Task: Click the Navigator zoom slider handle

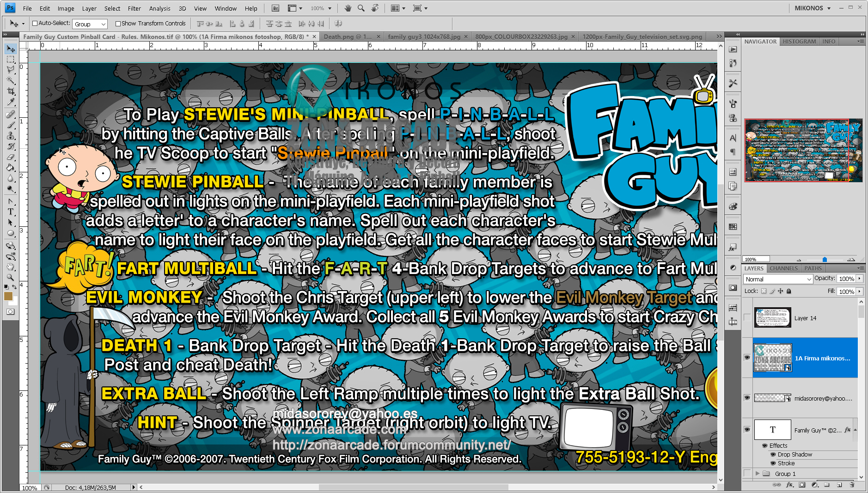Action: (825, 260)
